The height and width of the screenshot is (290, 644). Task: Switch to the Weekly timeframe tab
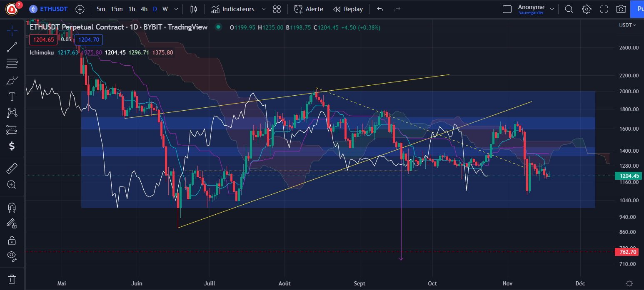click(165, 9)
